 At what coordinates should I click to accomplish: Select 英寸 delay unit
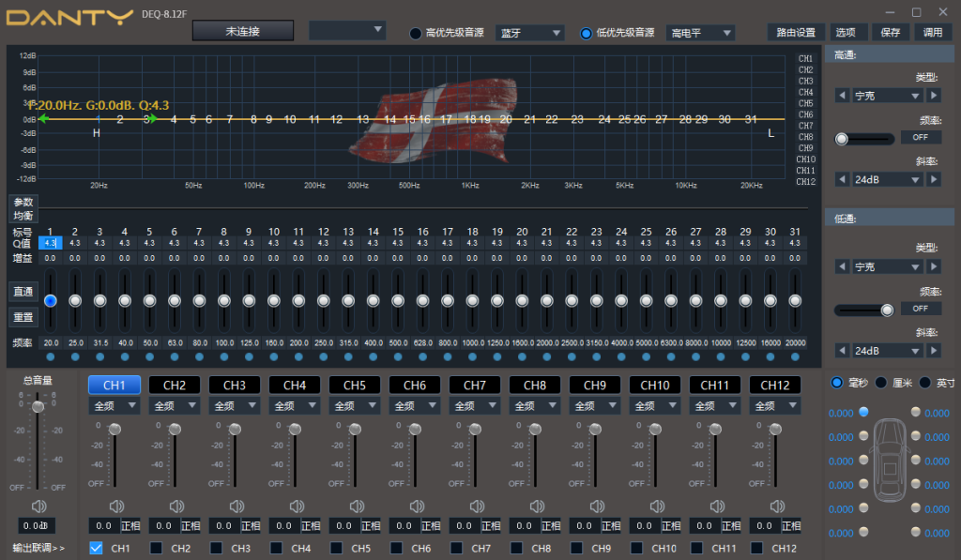[x=924, y=383]
